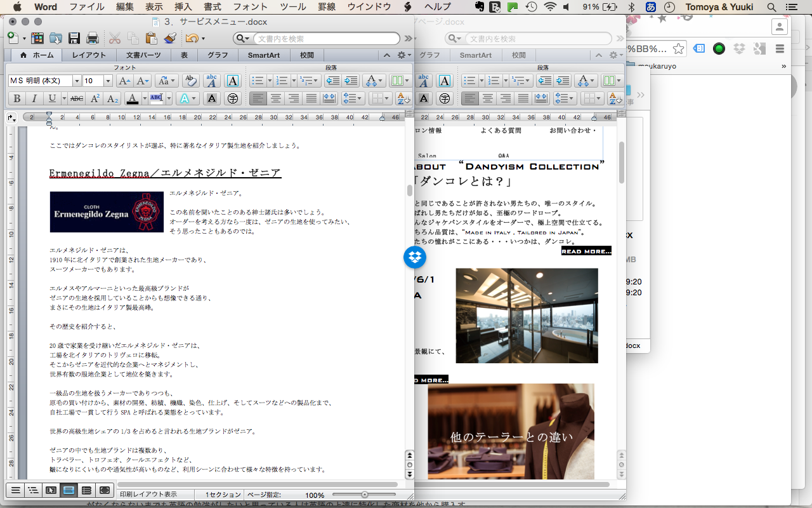Click Select Browse Object circle button

(x=409, y=464)
